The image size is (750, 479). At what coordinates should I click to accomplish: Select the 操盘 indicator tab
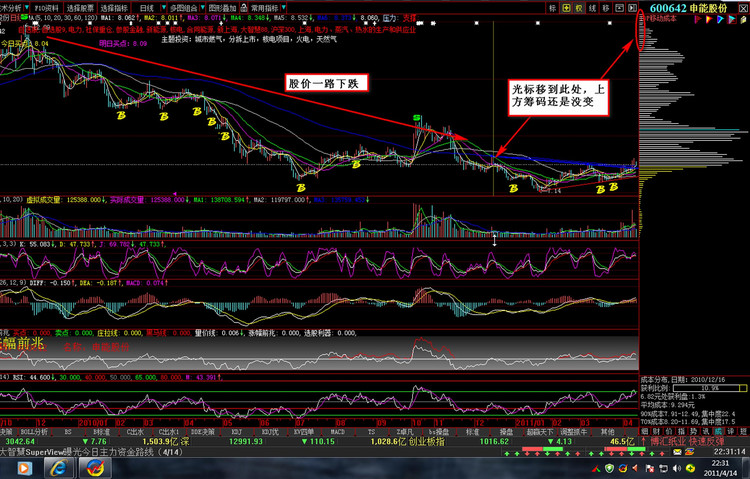[506, 432]
